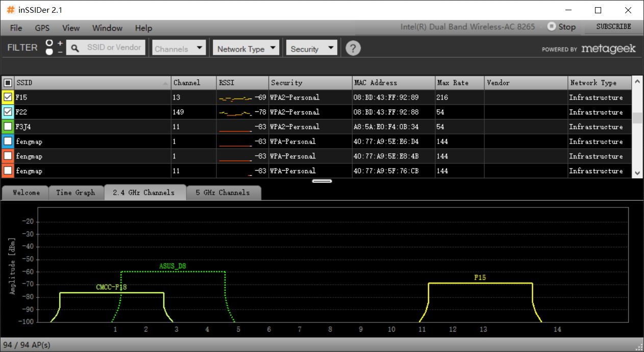Open the Channels filter dropdown
Image resolution: width=644 pixels, height=352 pixels.
tap(179, 49)
